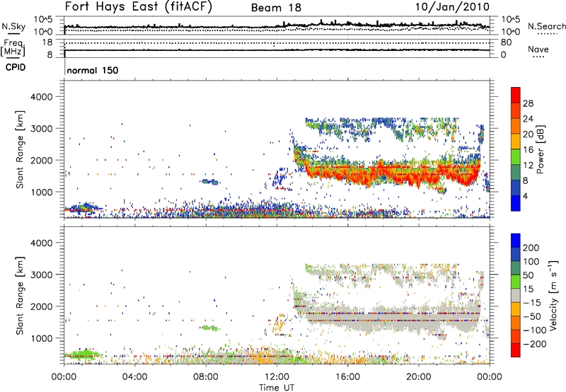The image size is (566, 392).
Task: Click the light green 15–50 Velocity segment
Action: (x=516, y=282)
